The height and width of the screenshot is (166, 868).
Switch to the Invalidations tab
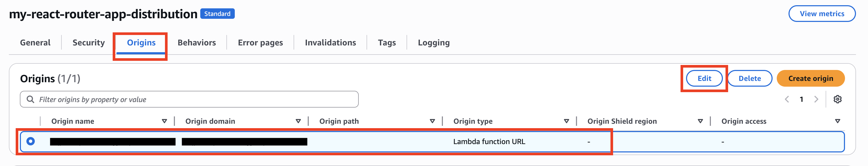click(330, 43)
